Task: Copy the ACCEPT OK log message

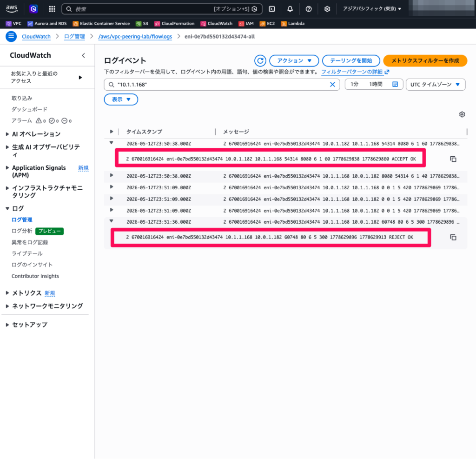Action: 453,159
